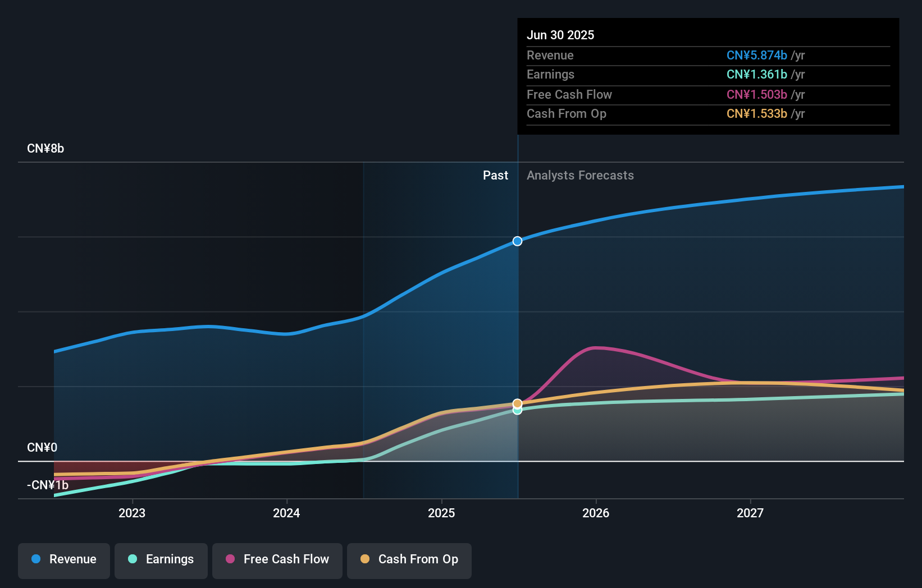
Task: Click the CN¥5.874b Revenue value link
Action: click(x=757, y=56)
